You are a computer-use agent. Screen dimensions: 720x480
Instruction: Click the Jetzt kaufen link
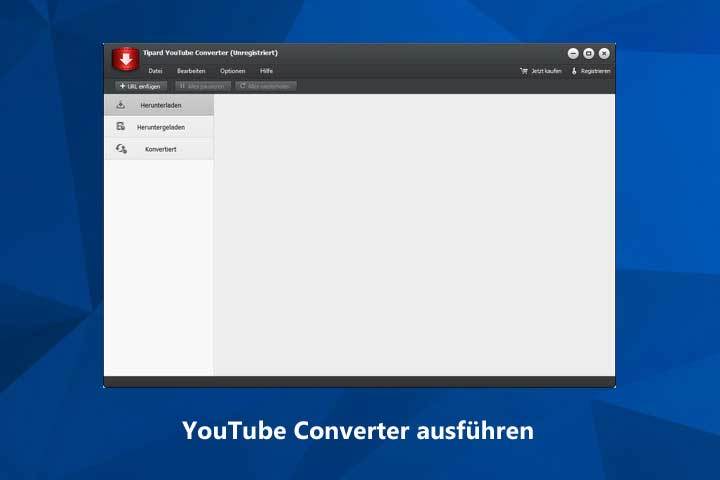coord(546,71)
